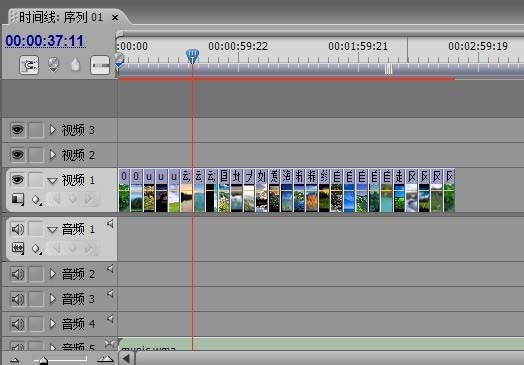Mute the 音频 1 track speaker toggle

click(x=18, y=229)
